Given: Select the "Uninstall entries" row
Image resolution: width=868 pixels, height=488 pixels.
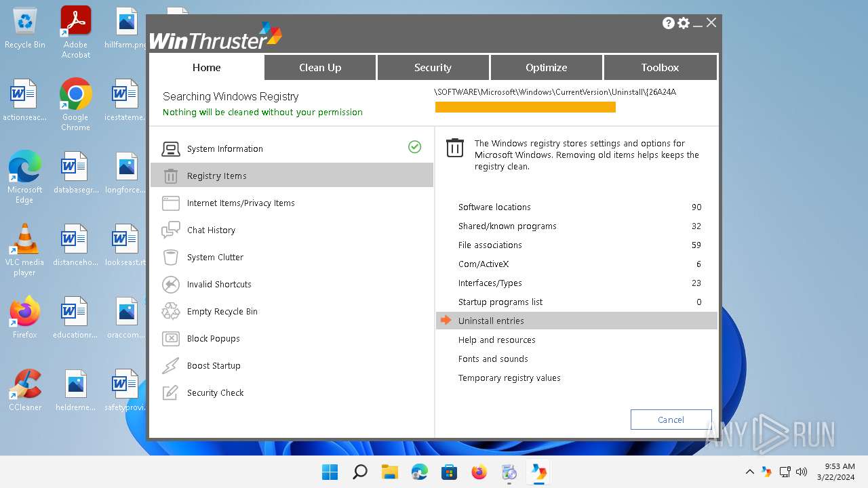Looking at the screenshot, I should click(576, 321).
